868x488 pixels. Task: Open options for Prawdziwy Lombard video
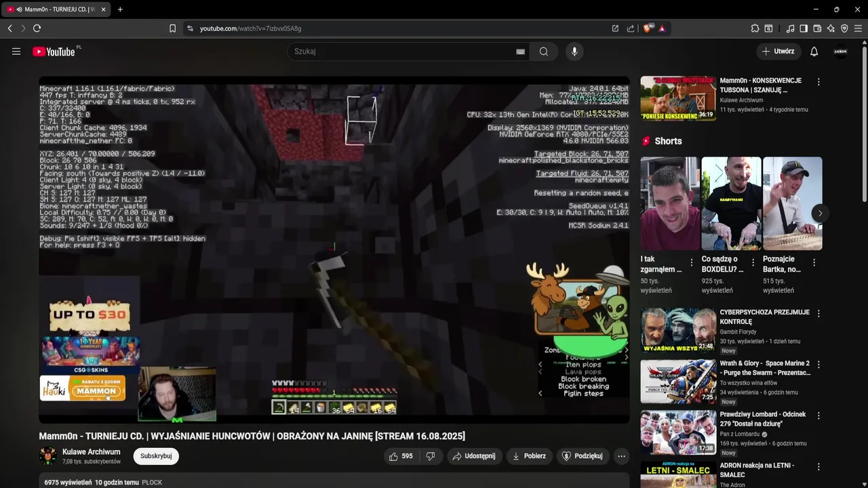coord(818,415)
